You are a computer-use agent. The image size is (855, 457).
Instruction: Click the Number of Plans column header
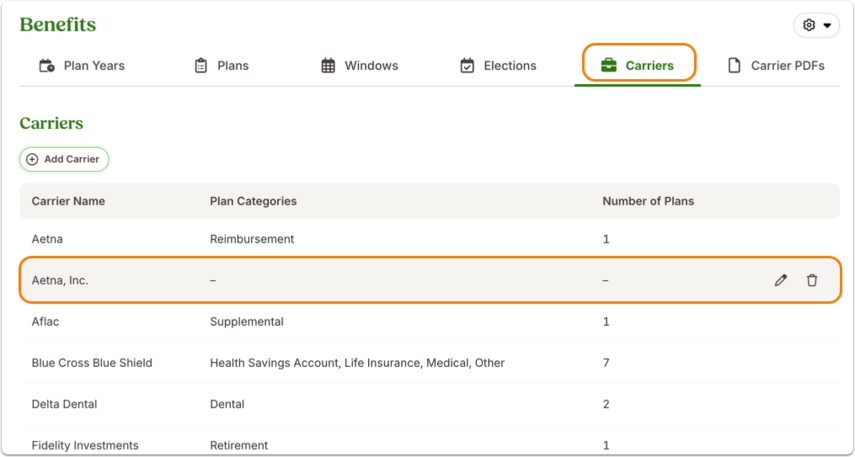point(648,201)
